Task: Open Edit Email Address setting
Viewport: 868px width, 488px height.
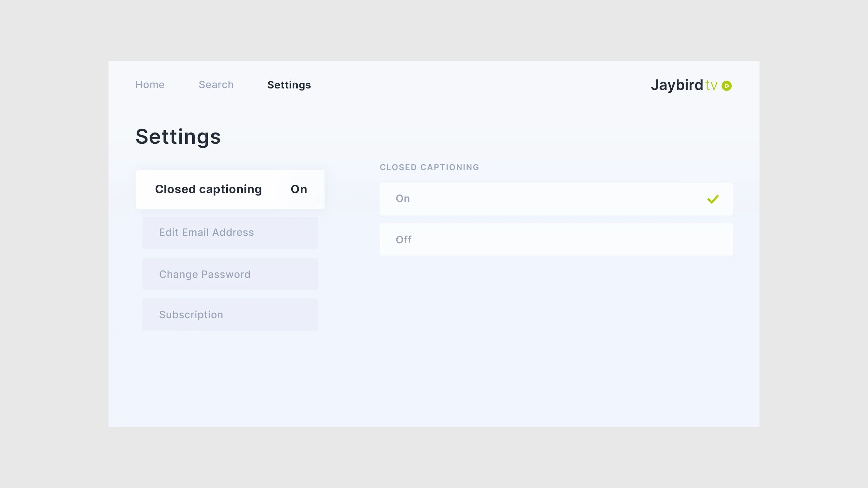Action: (230, 232)
